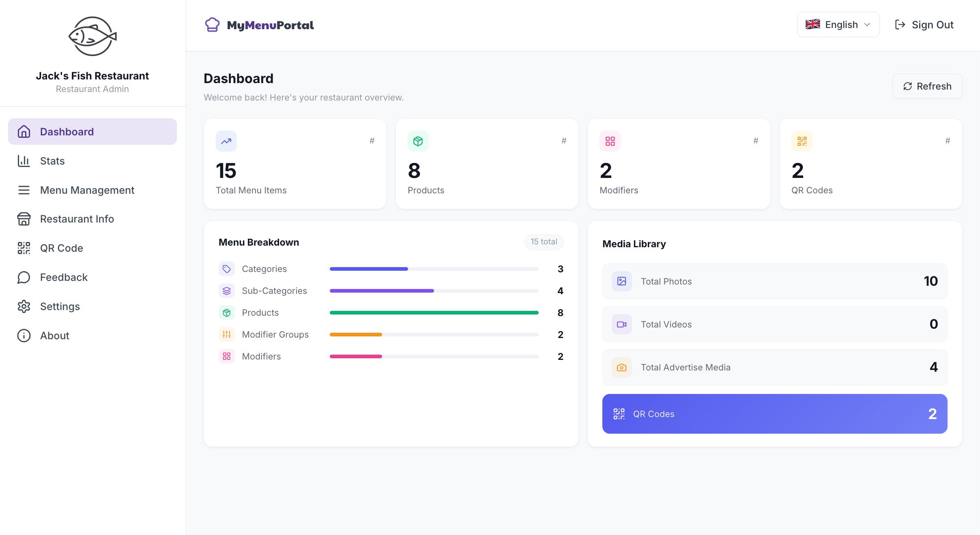Viewport: 980px width, 535px height.
Task: Click the 'Menu Breakdown' heading
Action: pyautogui.click(x=259, y=242)
